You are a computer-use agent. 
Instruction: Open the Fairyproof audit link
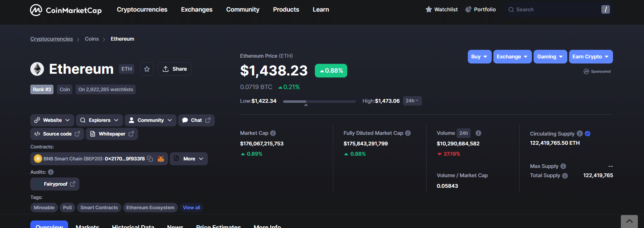tap(55, 184)
